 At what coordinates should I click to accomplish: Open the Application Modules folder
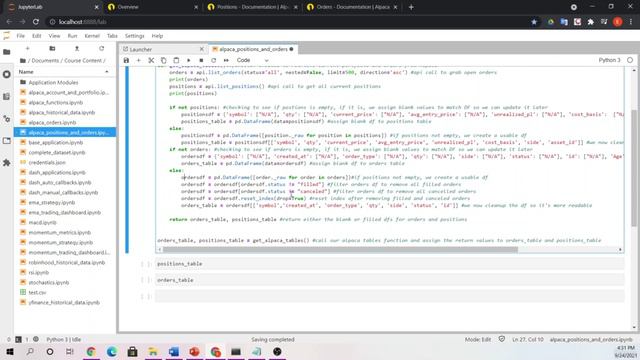(x=53, y=82)
